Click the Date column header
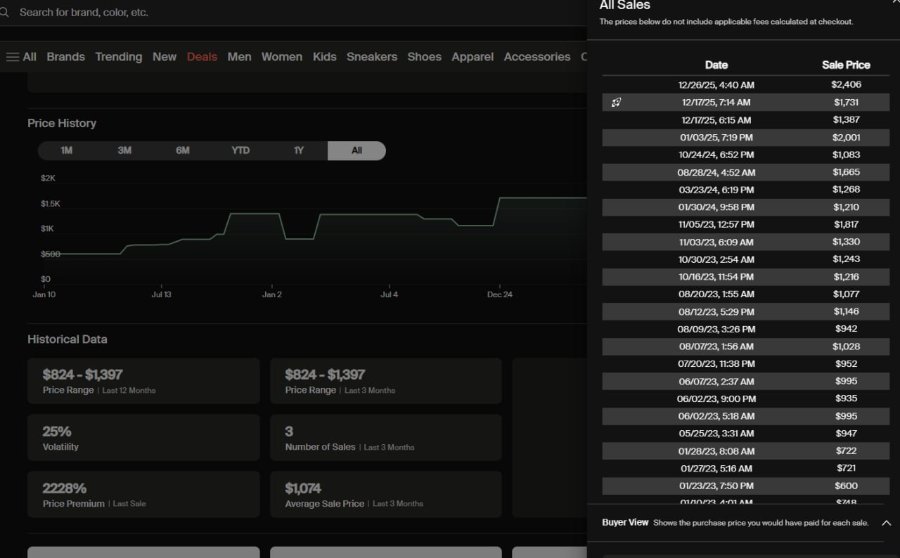 pyautogui.click(x=716, y=65)
